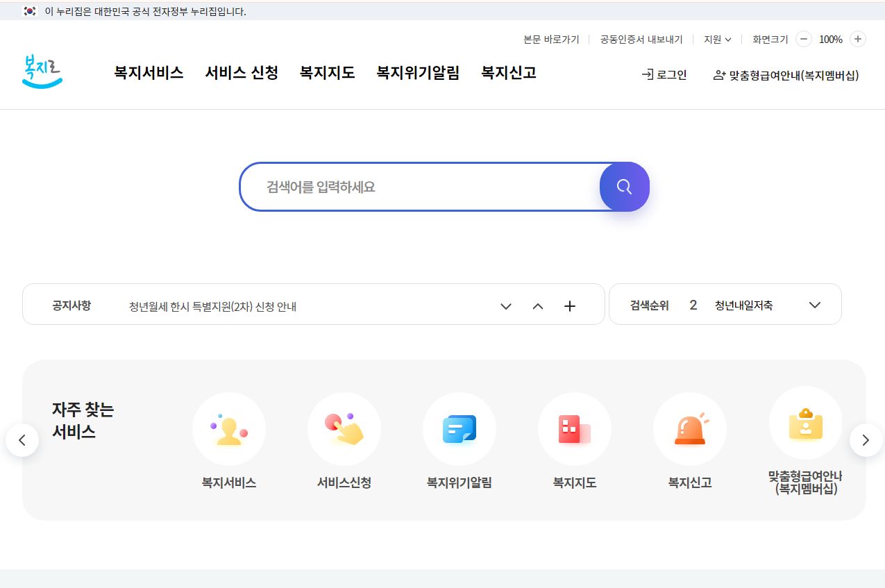The width and height of the screenshot is (885, 588).
Task: Click the 공동인증서 내보내기 link
Action: [639, 40]
